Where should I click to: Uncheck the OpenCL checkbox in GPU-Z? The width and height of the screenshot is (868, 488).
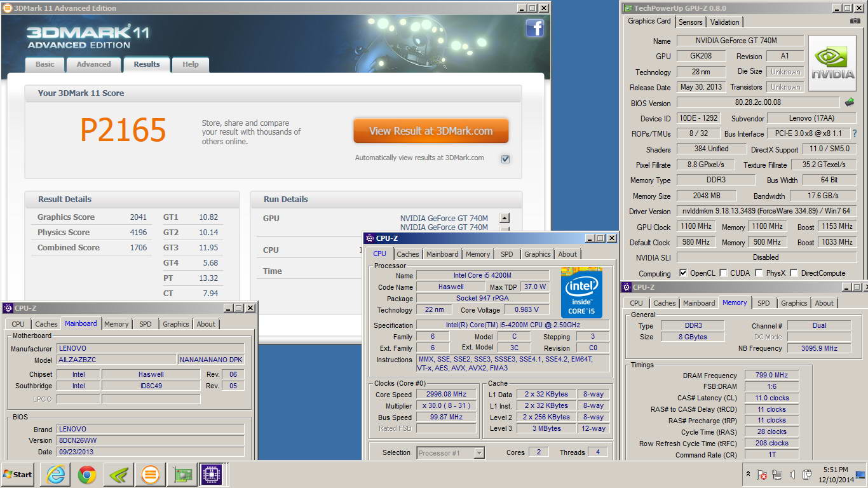point(683,273)
